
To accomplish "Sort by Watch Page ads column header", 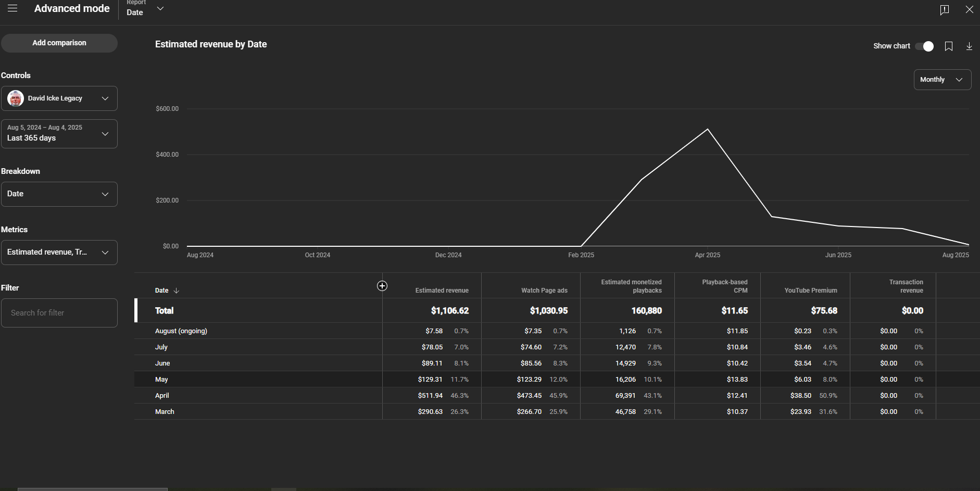I will click(x=544, y=291).
